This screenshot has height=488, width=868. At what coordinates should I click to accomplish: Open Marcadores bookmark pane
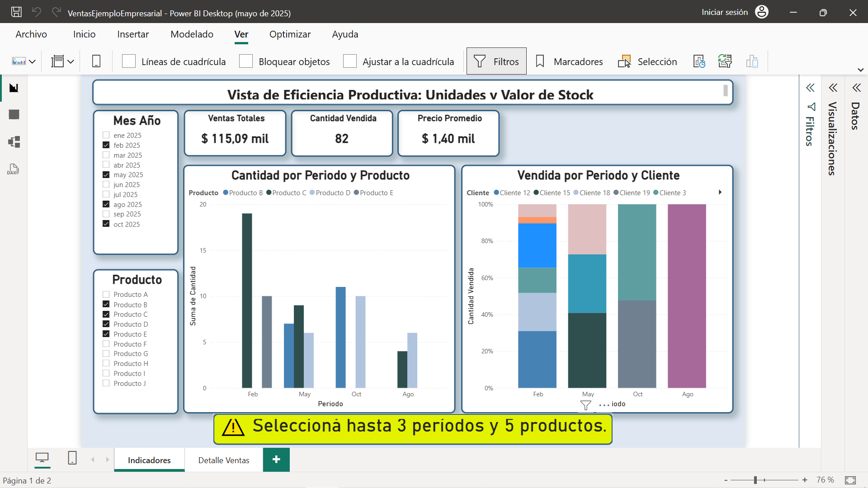569,61
